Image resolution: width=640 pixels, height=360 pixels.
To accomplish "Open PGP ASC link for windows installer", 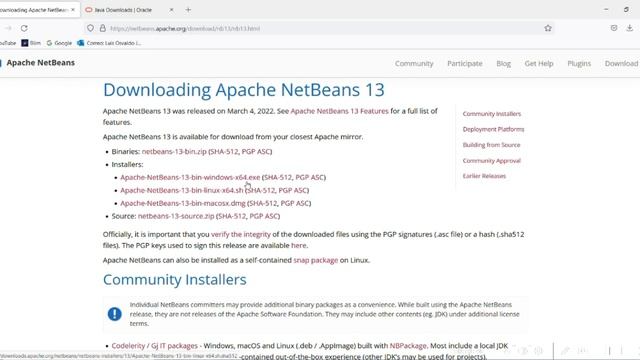I will pos(309,177).
